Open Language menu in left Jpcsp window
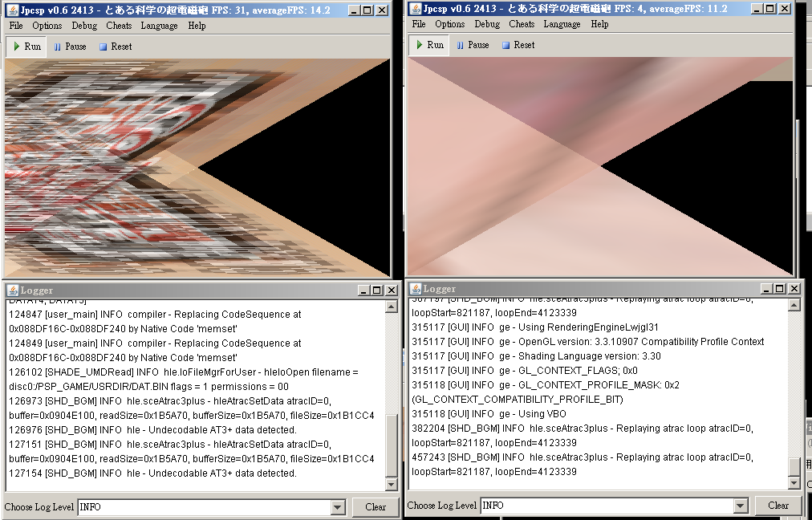The image size is (812, 520). [x=159, y=26]
